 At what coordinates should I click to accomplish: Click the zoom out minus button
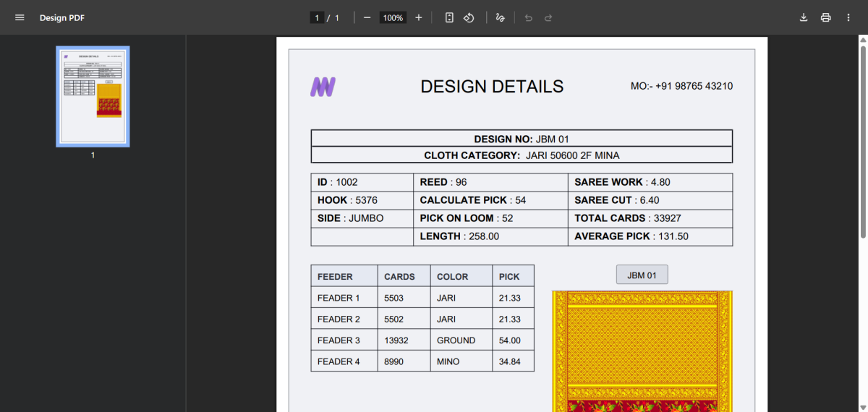pyautogui.click(x=367, y=17)
